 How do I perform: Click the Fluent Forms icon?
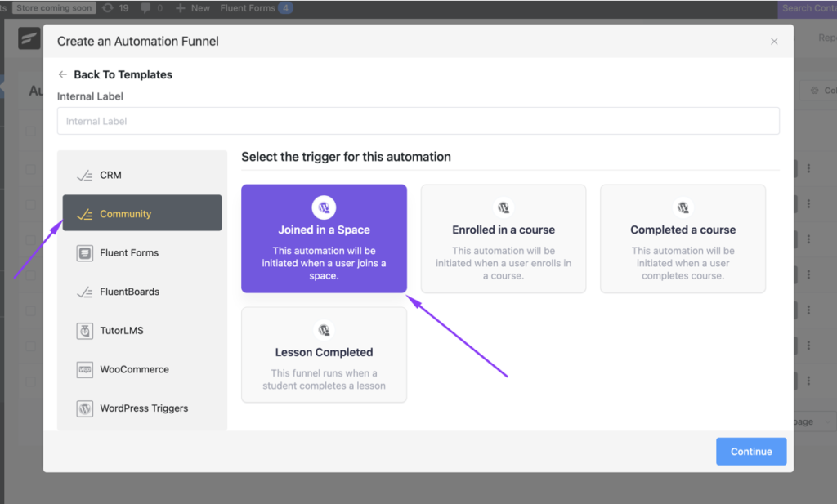click(84, 252)
